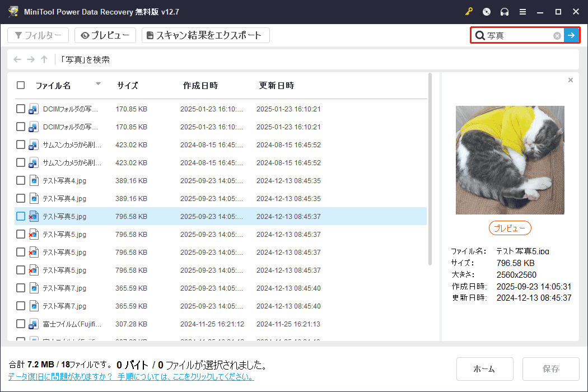Check the checkbox for テスト写真5.jpg

[21, 216]
